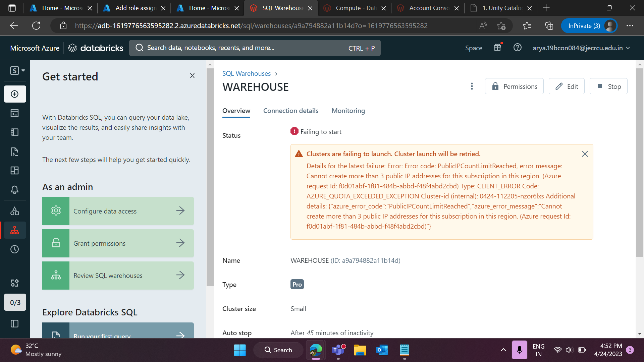Open the Windows Start menu

click(x=240, y=350)
